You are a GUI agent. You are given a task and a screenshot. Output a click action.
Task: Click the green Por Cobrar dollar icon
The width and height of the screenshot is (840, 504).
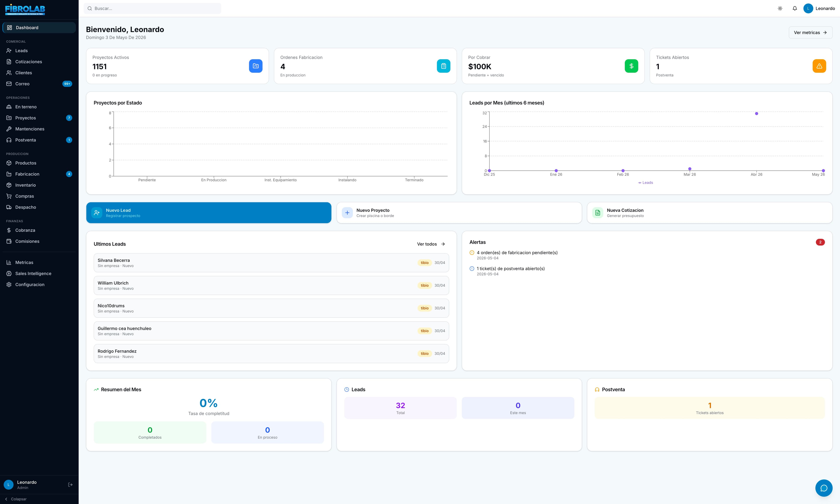631,66
